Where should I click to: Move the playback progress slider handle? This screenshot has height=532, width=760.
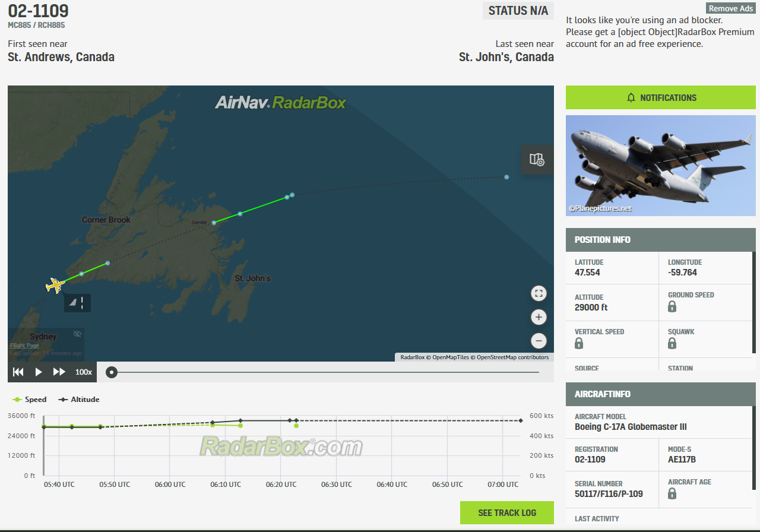click(x=111, y=372)
